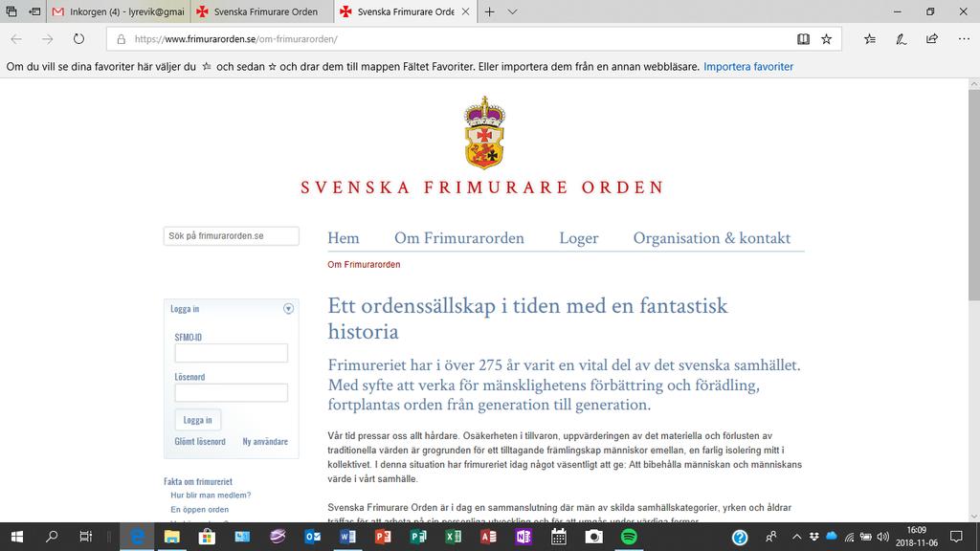Open Spotify from the taskbar

coord(629,537)
